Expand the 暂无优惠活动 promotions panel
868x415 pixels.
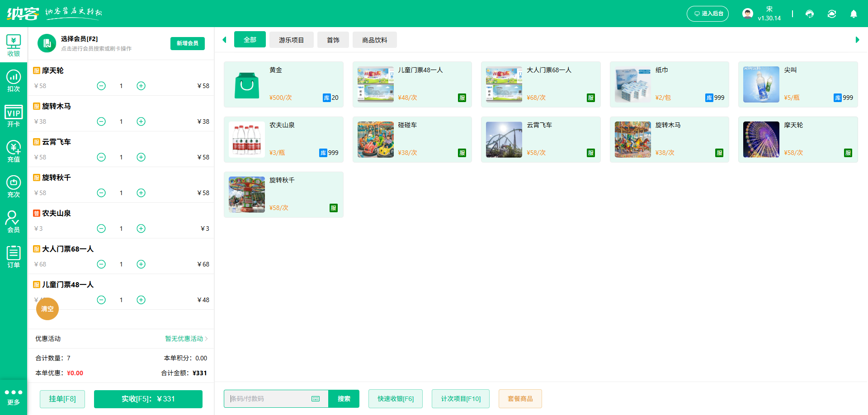[185, 339]
